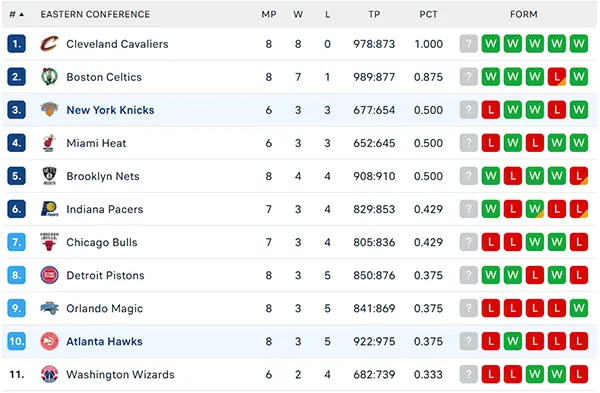This screenshot has width=600, height=393.
Task: Click rank badge number 10
Action: coord(16,341)
